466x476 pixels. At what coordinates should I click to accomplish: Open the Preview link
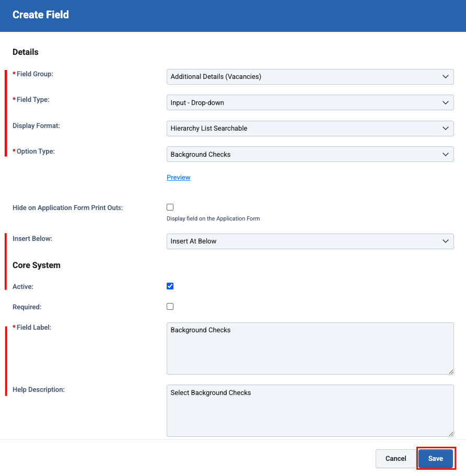click(178, 177)
